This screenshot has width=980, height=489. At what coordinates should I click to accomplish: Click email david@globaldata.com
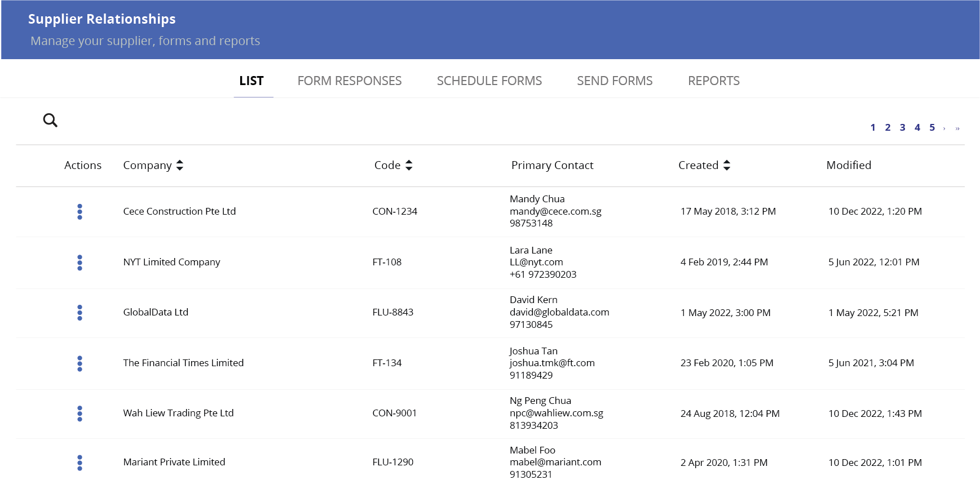559,312
